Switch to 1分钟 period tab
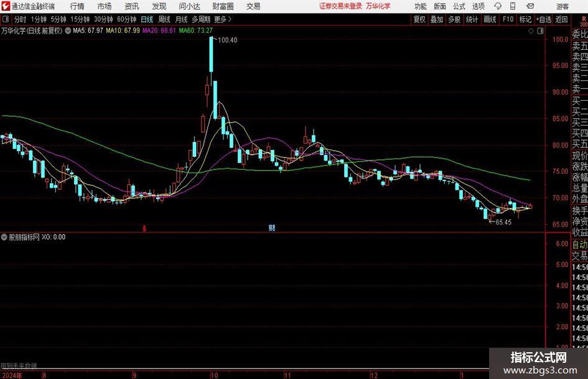 (x=39, y=19)
